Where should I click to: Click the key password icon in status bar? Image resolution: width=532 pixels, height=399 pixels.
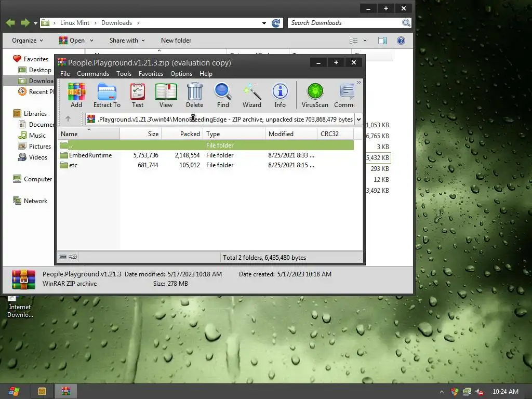[x=73, y=257]
